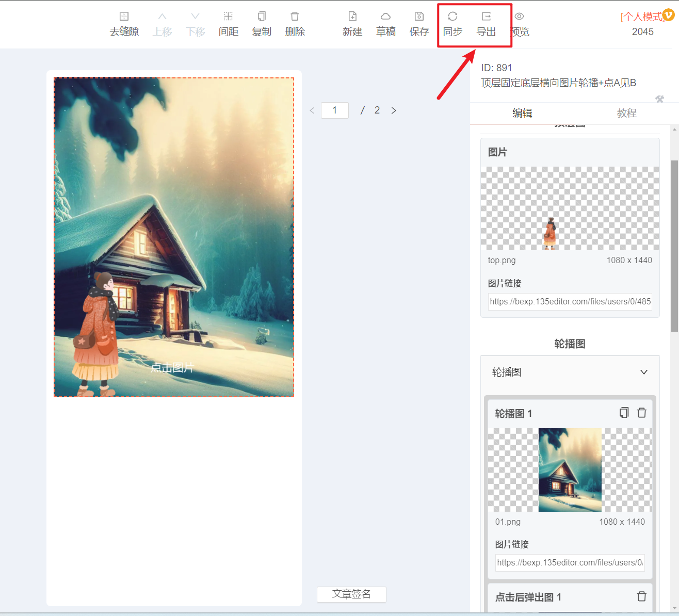The image size is (679, 616).
Task: Click 01.png 图片链接 URL field
Action: click(570, 562)
